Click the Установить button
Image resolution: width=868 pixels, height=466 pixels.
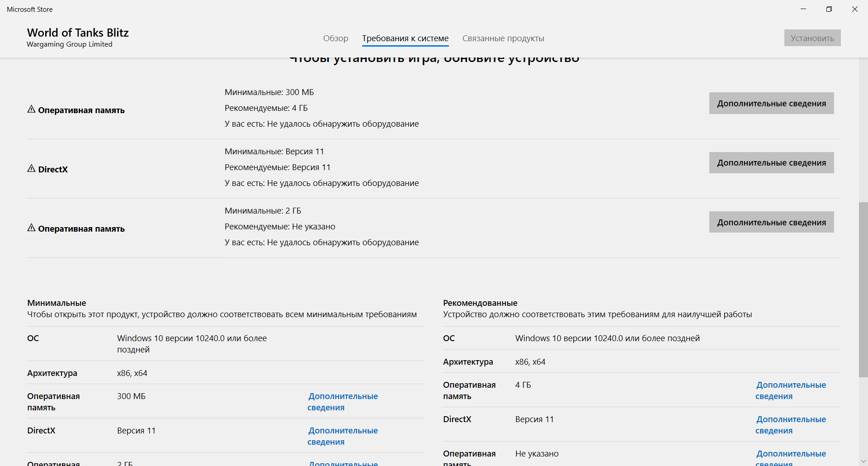(812, 38)
